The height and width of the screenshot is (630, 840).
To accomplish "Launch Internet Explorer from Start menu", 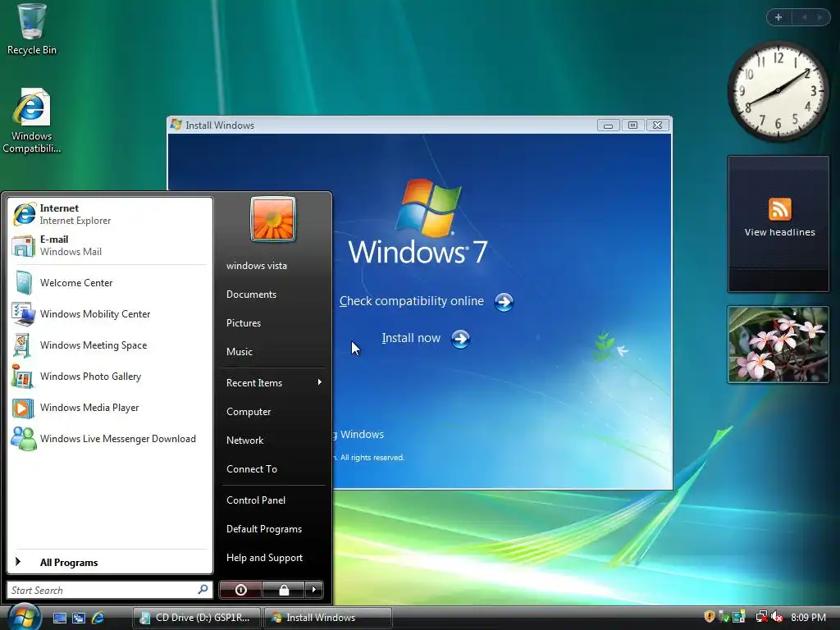I will point(109,214).
